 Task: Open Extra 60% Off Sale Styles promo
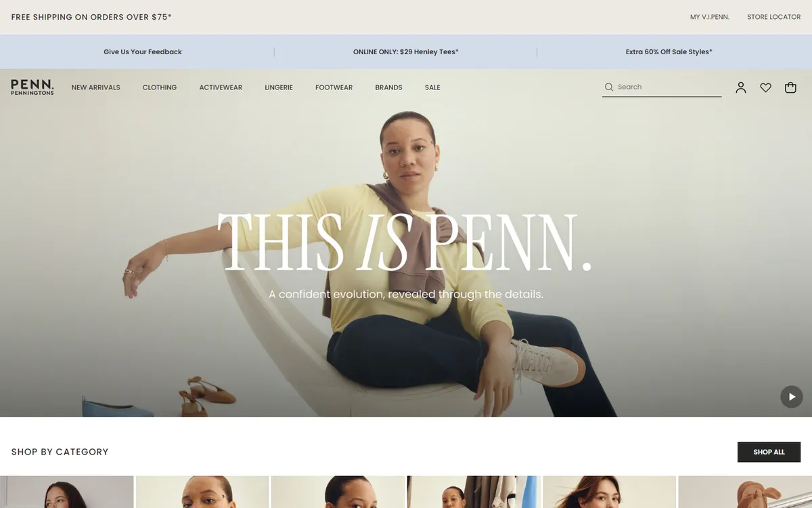669,51
